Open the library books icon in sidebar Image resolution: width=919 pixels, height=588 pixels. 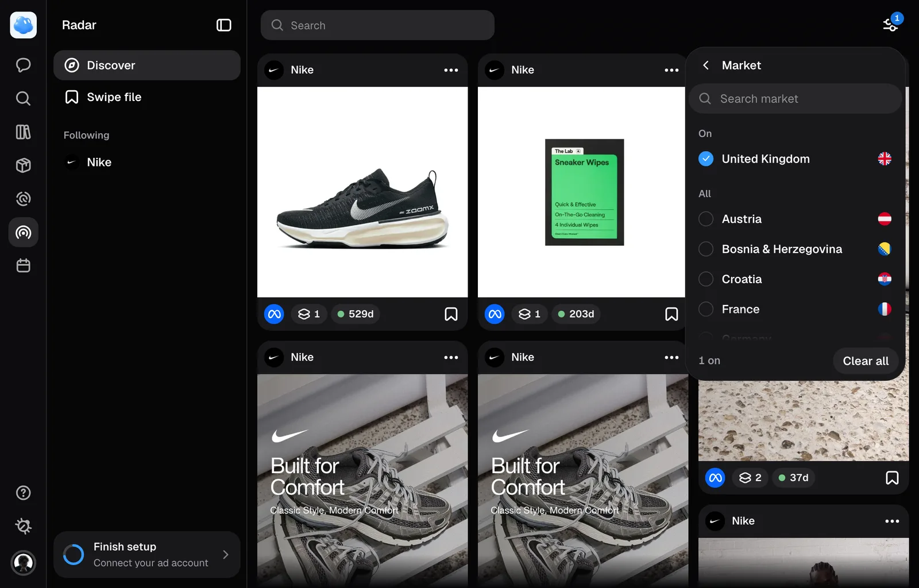tap(23, 132)
